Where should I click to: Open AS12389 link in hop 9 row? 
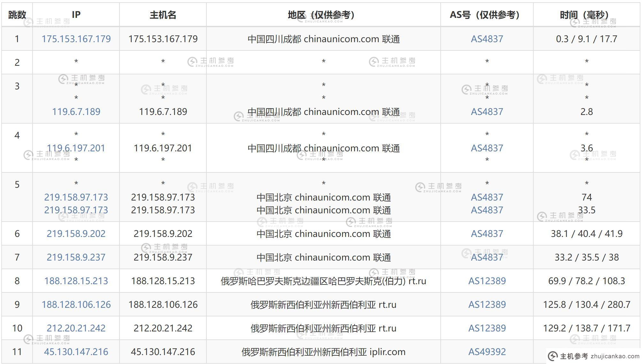pyautogui.click(x=487, y=305)
